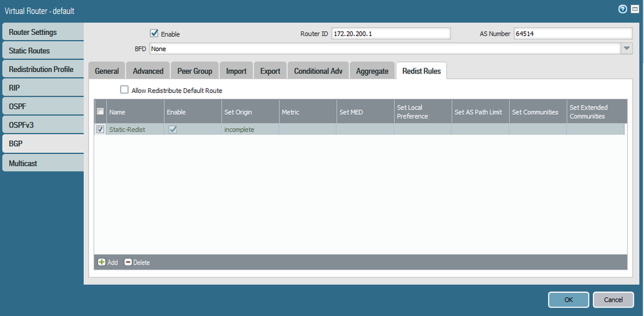Select RIP in the sidebar
The height and width of the screenshot is (316, 644).
43,88
